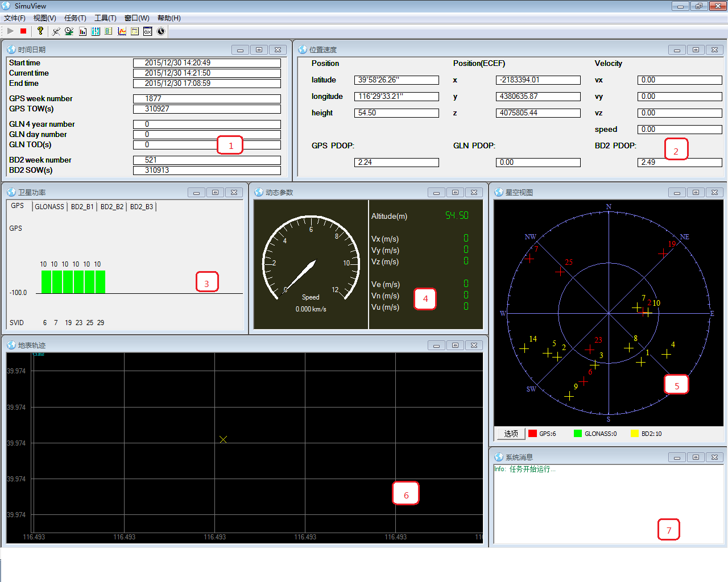Image resolution: width=728 pixels, height=582 pixels.
Task: Click the latitude field 39°58'26.26"
Action: pyautogui.click(x=396, y=80)
